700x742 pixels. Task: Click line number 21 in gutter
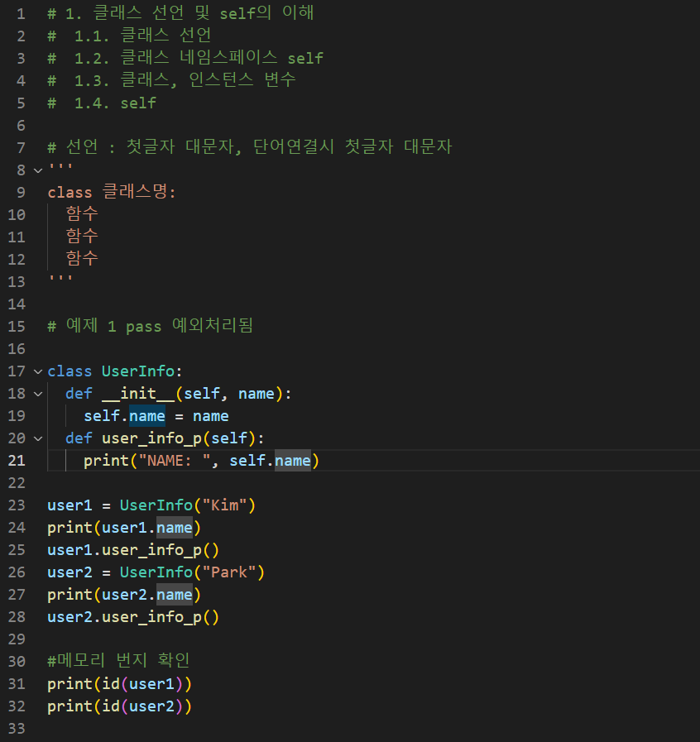17,461
